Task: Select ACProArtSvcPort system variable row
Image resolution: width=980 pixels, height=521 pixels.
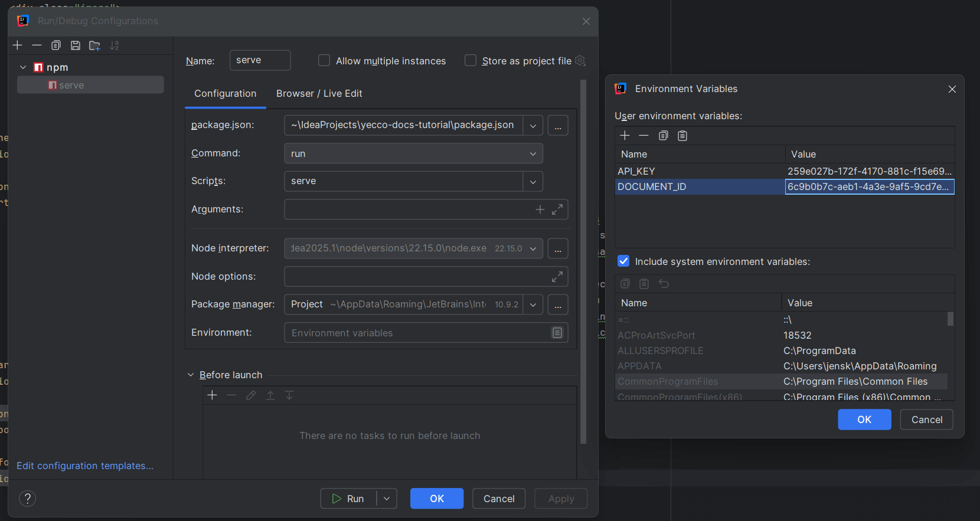Action: click(x=781, y=335)
